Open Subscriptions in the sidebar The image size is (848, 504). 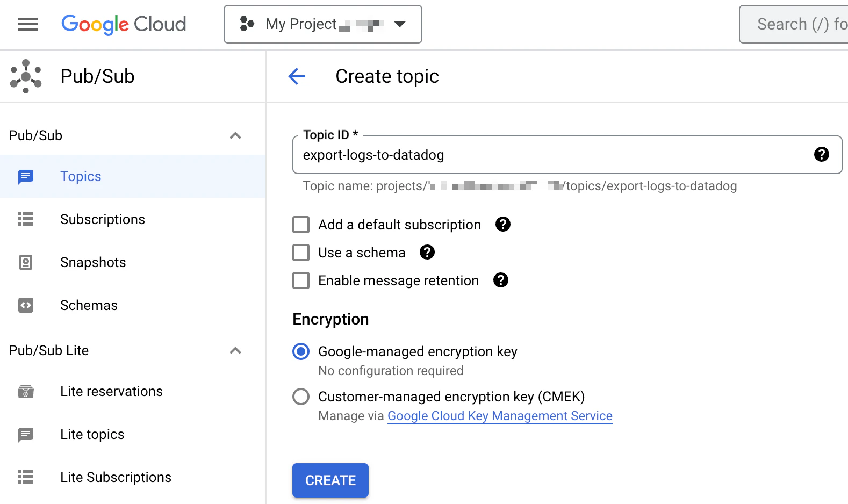point(133,219)
